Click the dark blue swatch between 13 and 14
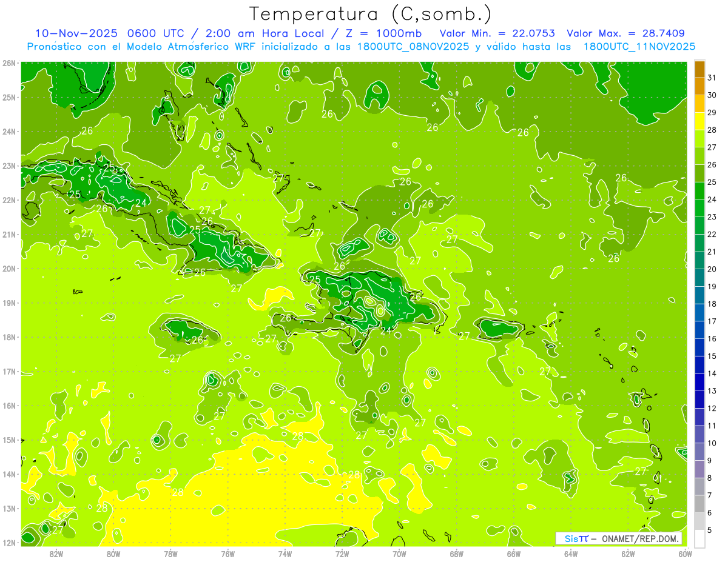The height and width of the screenshot is (562, 728). pos(699,382)
